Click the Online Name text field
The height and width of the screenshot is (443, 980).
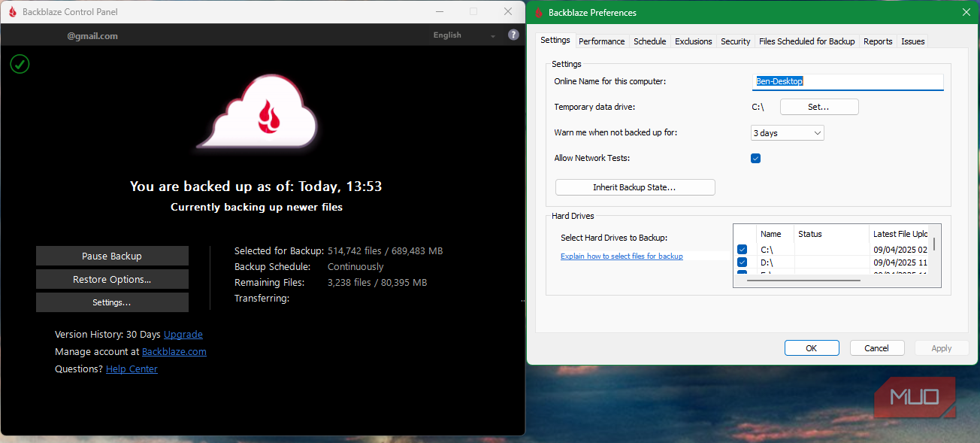(847, 81)
